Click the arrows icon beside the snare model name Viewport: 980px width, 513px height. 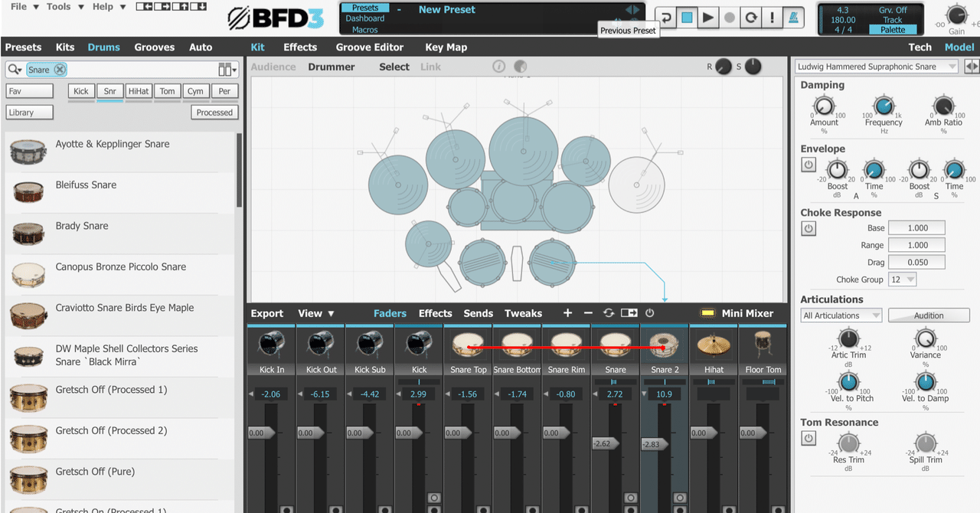tap(972, 67)
